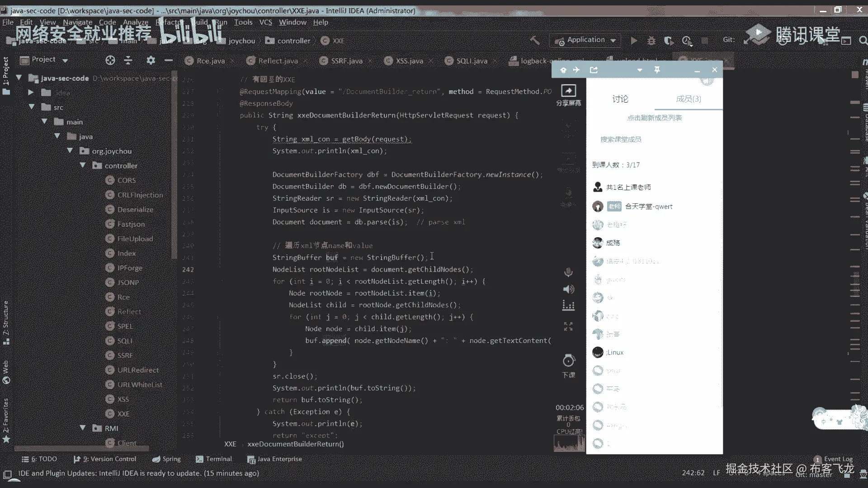Click the Project tree horizontal scrollbar
Image resolution: width=868 pixels, height=488 pixels.
click(81, 449)
